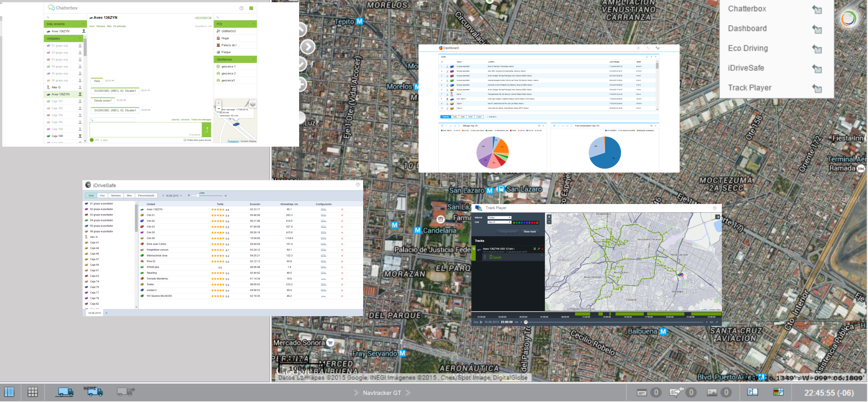Open the Interval dropdown set to Today
This screenshot has width=868, height=402.
[x=499, y=218]
